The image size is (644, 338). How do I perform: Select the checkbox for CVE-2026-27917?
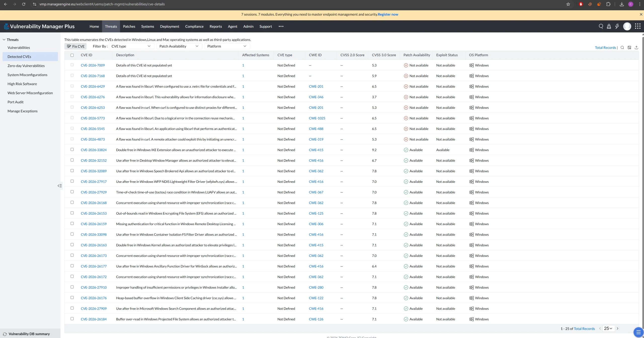click(72, 181)
